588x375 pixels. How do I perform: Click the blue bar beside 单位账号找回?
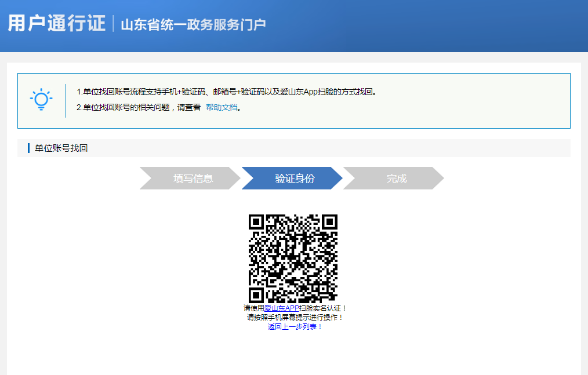28,148
